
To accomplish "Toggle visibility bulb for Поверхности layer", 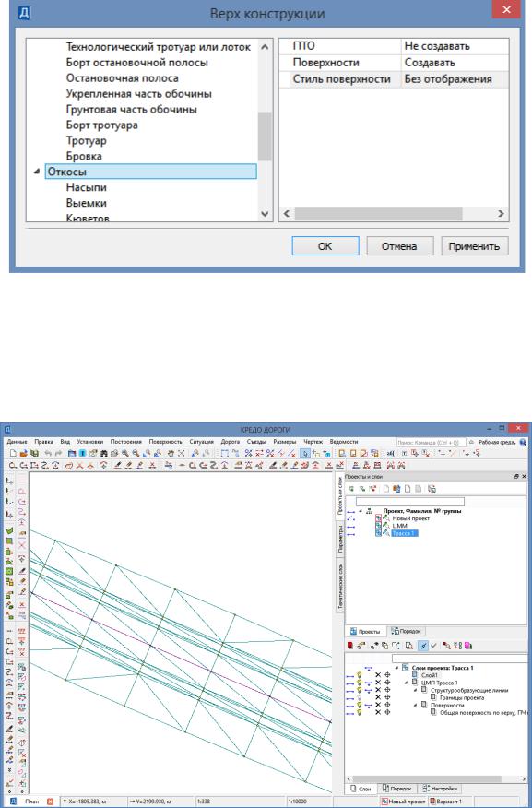I will coord(359,705).
